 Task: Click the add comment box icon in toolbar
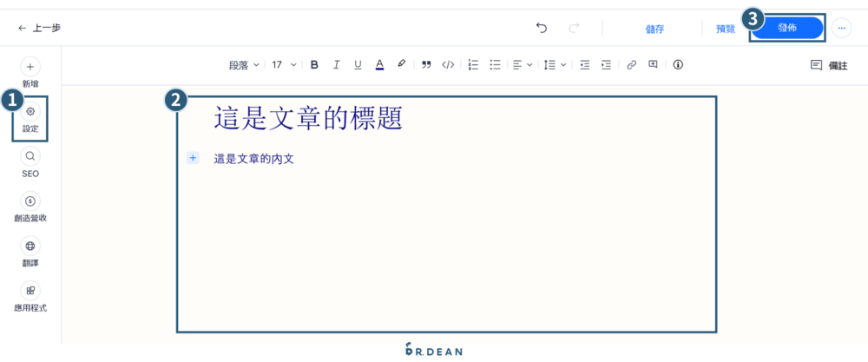(654, 64)
